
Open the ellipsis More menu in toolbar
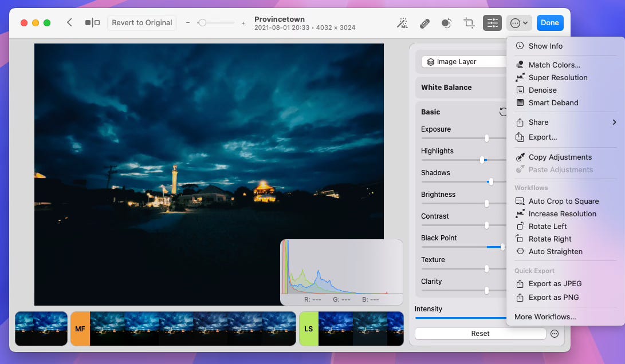[x=519, y=23]
